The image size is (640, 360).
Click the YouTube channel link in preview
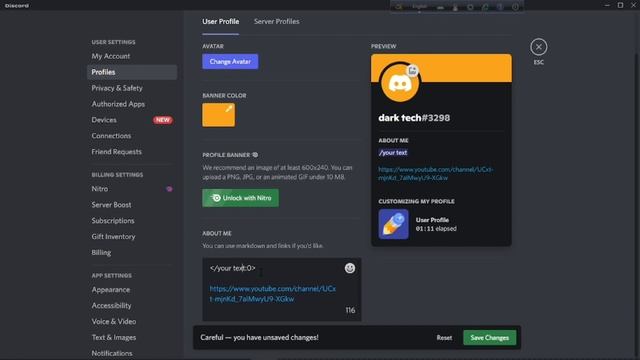[436, 173]
